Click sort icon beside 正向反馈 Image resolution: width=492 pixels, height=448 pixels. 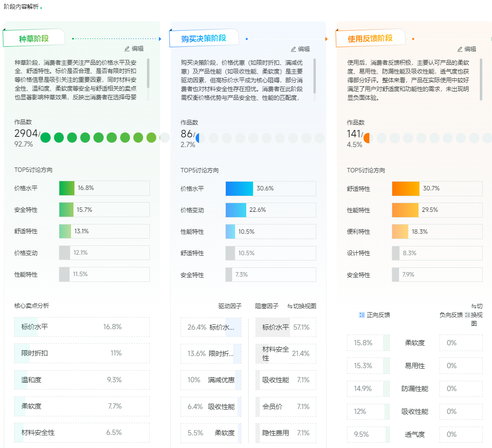362,315
